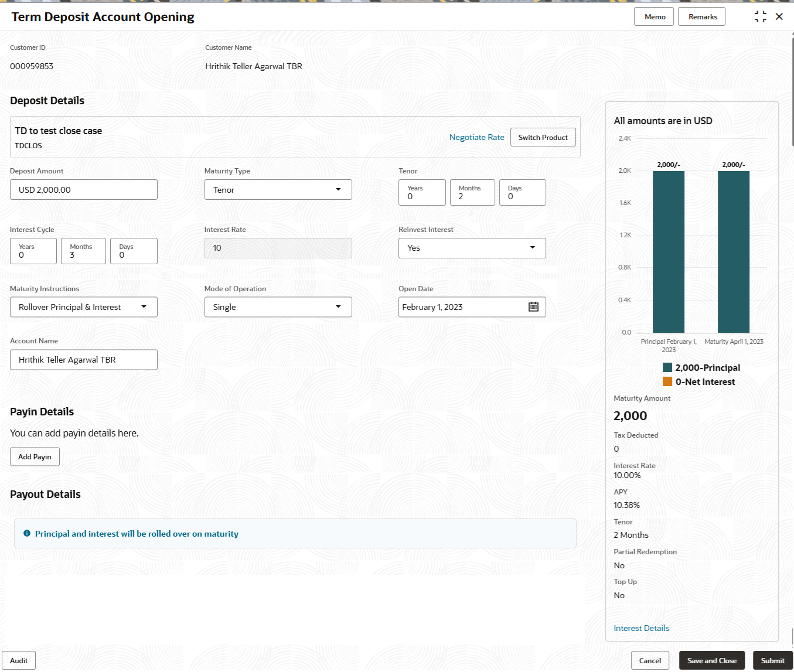Viewport: 794px width, 672px height.
Task: Open the Memo button
Action: 654,17
